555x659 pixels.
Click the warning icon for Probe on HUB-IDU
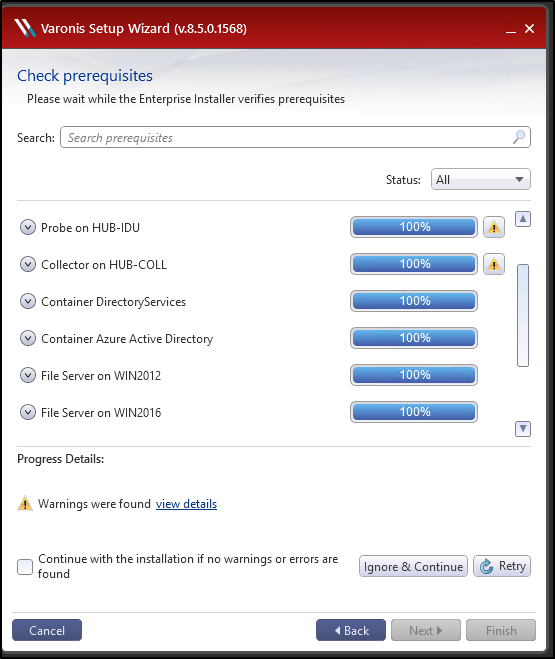[494, 227]
